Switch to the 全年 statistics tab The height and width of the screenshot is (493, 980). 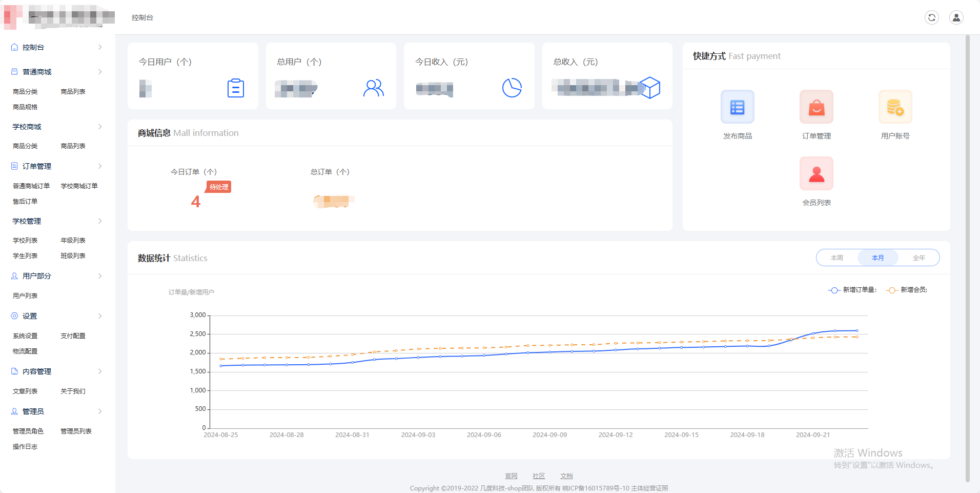click(919, 258)
